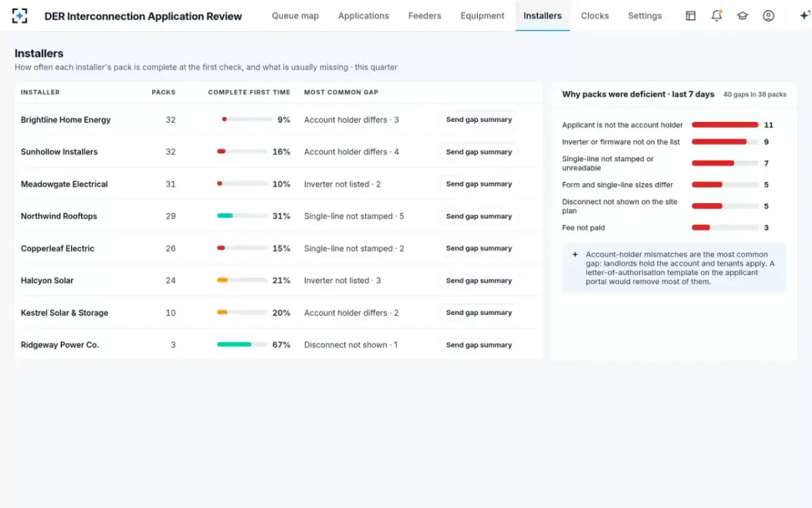
Task: Open the notifications bell
Action: click(717, 16)
